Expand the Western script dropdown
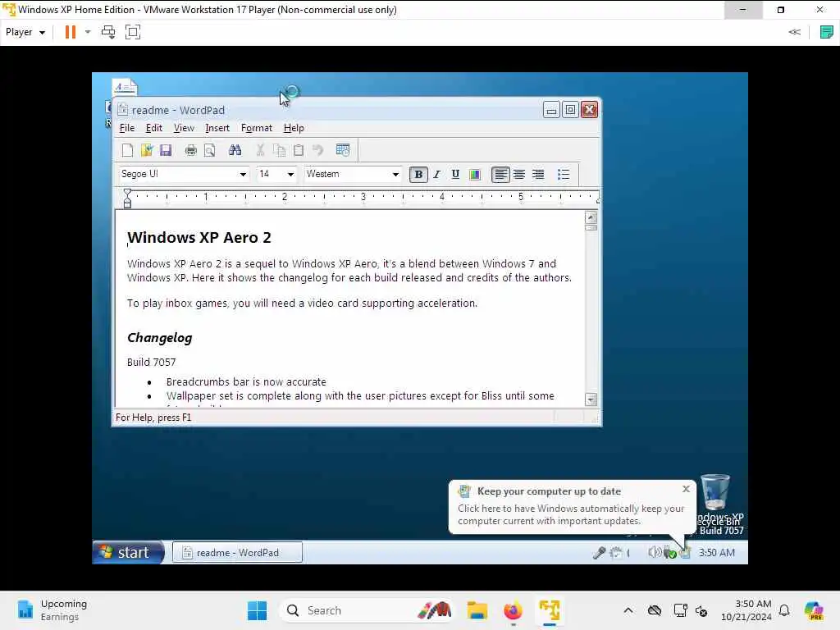Viewport: 840px width, 630px height. pos(395,175)
